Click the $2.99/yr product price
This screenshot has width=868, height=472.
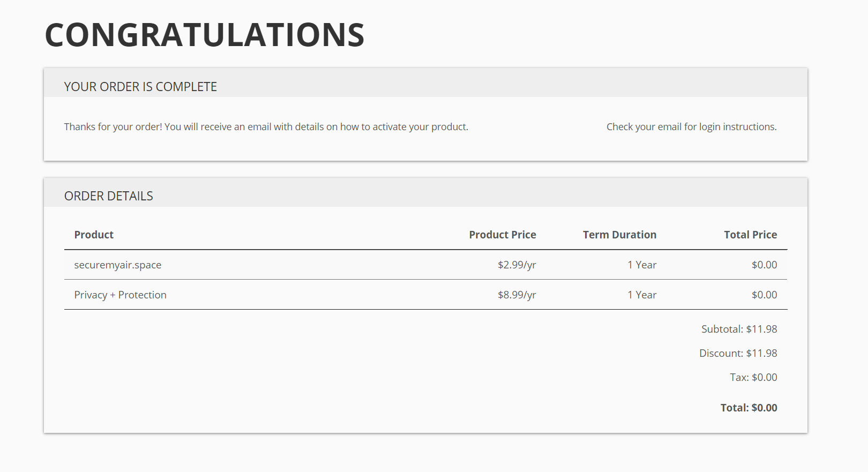(x=517, y=265)
